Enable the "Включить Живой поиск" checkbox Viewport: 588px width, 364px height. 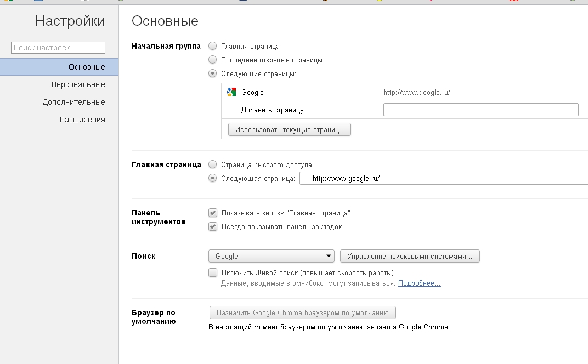coord(213,272)
